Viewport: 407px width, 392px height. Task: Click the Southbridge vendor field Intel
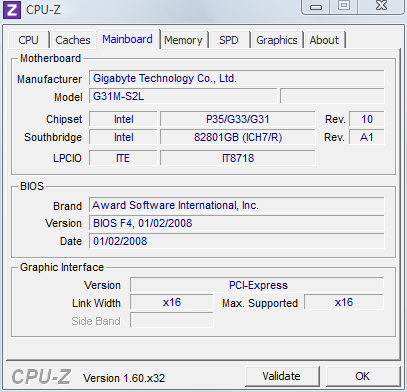(x=123, y=137)
